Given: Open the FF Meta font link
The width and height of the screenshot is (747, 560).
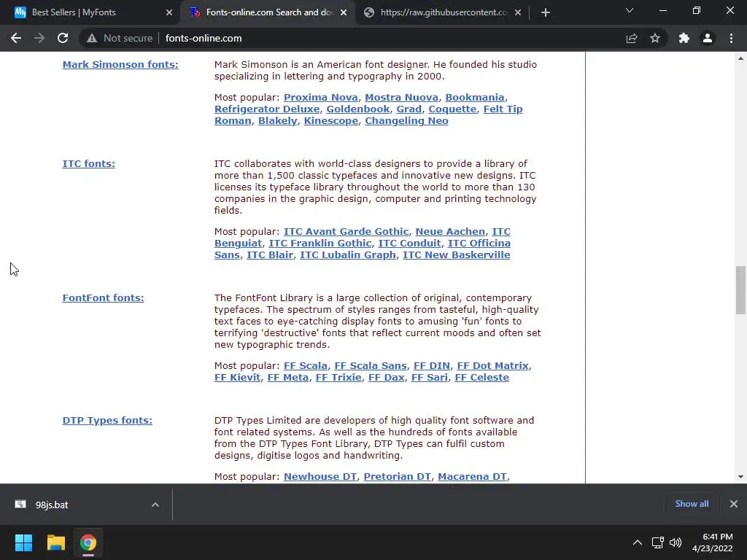Looking at the screenshot, I should [287, 377].
